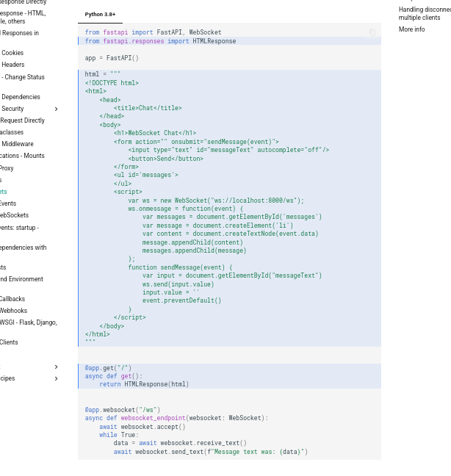The height and width of the screenshot is (476, 451).
Task: Open the 'aclasses' sidebar link
Action: click(x=12, y=132)
